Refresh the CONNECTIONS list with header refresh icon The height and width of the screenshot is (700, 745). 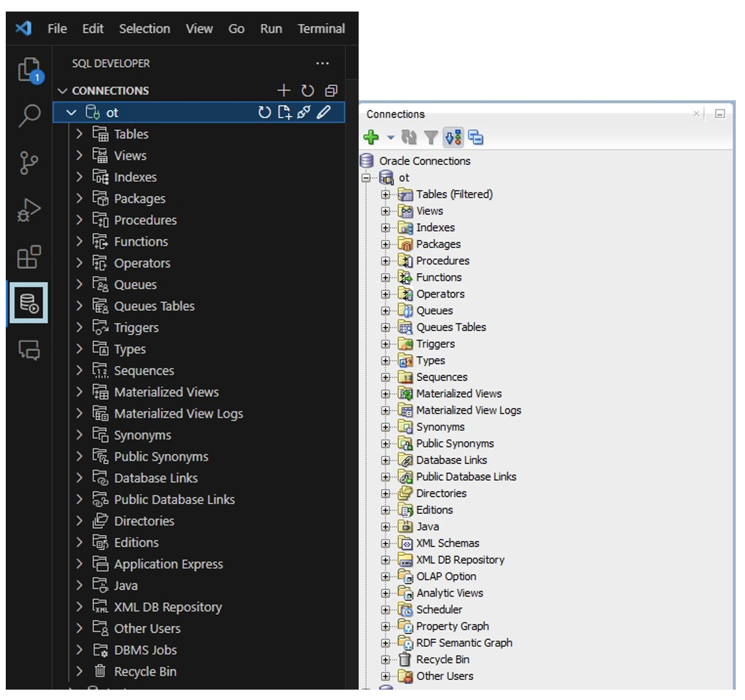point(307,91)
